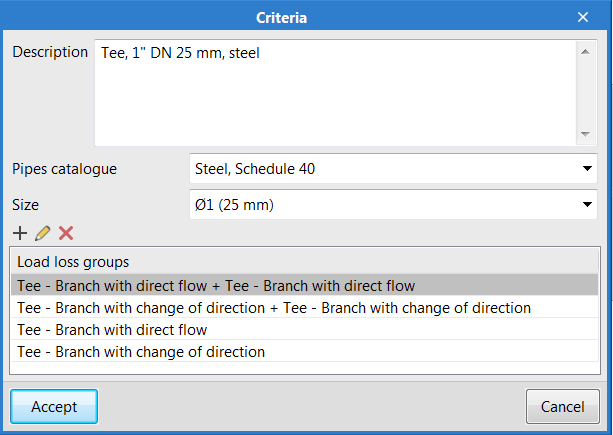This screenshot has width=613, height=435.
Task: Click the 'Pipes catalogue' label
Action: (64, 169)
